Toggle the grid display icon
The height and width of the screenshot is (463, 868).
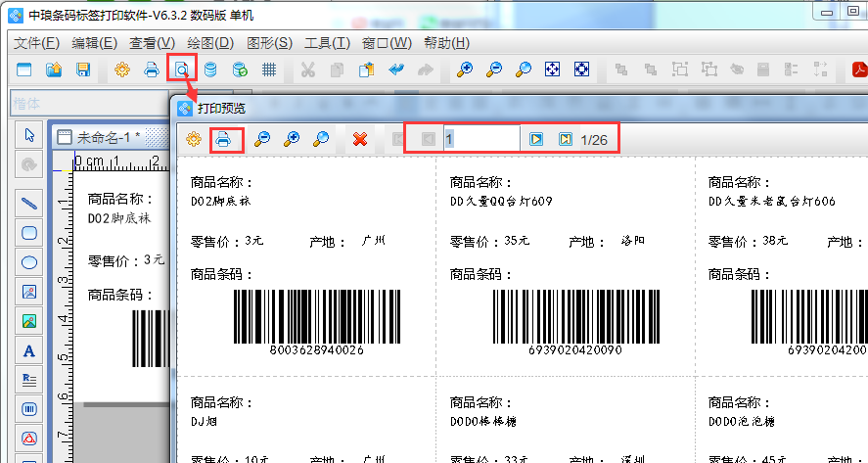tap(269, 69)
